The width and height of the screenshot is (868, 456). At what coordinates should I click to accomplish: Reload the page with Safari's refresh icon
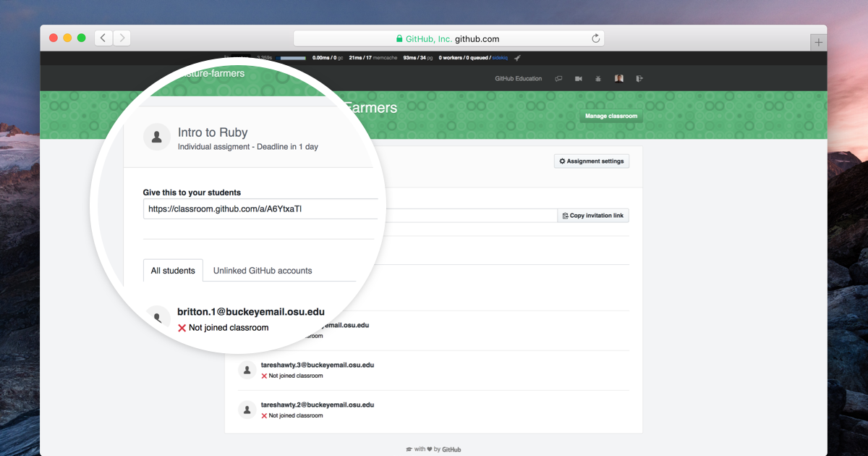(595, 39)
